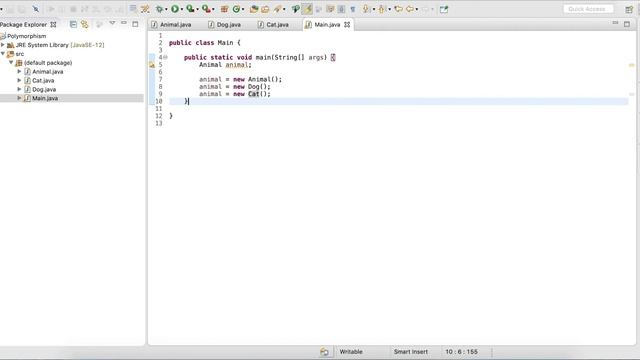Click the new Cat() code on line 9

click(x=252, y=94)
